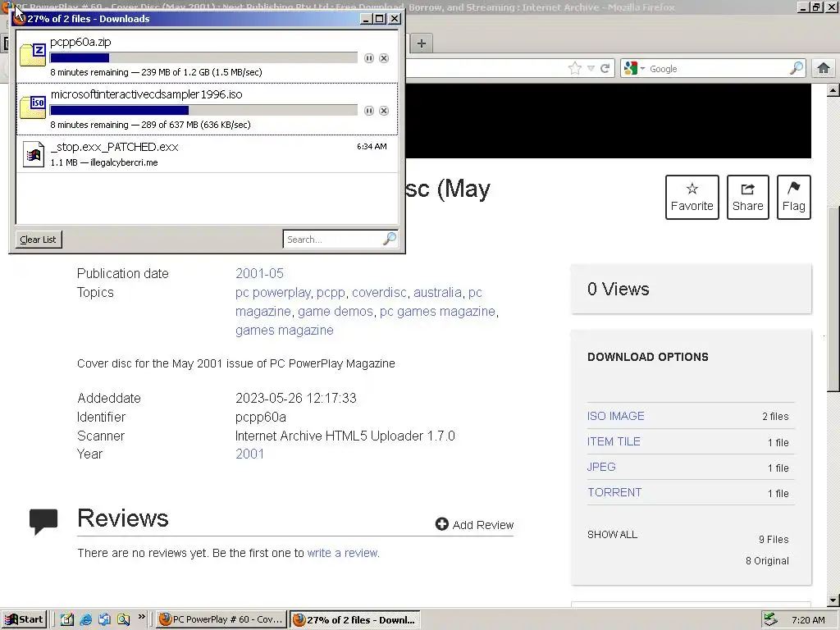Click the '0 Views' counter
The width and height of the screenshot is (840, 630).
pyautogui.click(x=619, y=289)
